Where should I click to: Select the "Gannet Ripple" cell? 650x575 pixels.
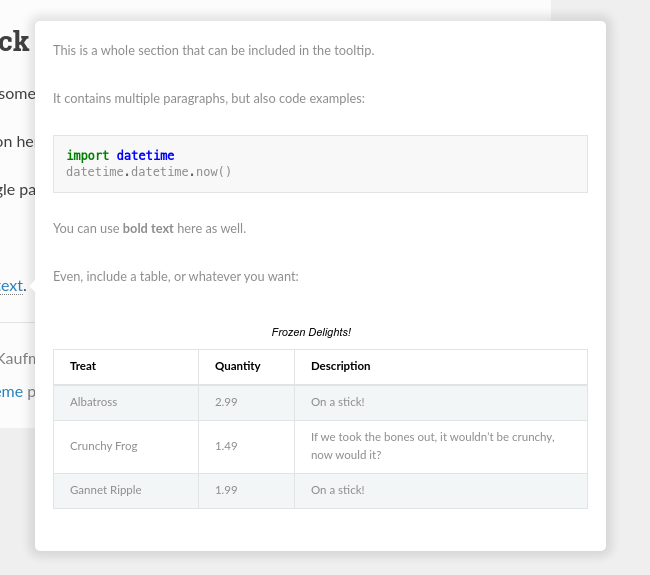[x=105, y=490]
